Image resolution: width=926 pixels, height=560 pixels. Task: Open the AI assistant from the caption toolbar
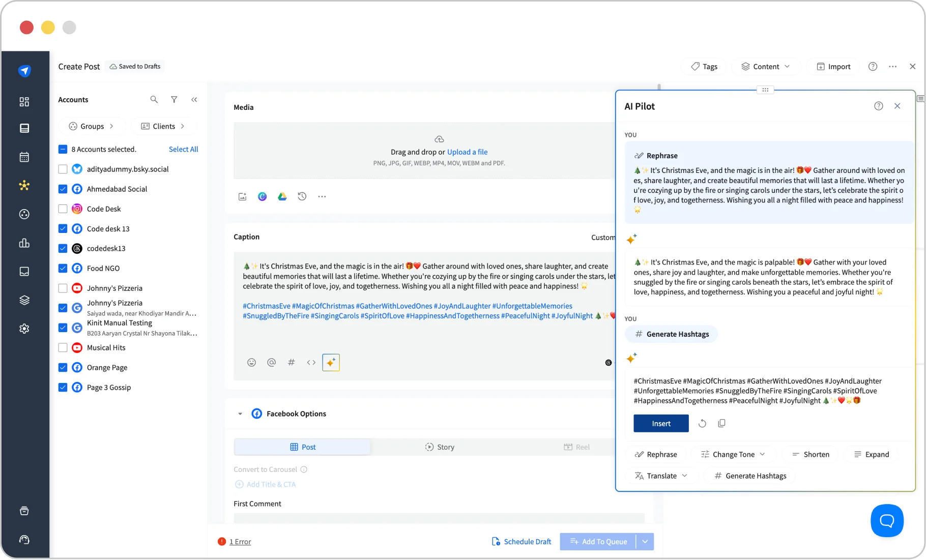pyautogui.click(x=331, y=362)
